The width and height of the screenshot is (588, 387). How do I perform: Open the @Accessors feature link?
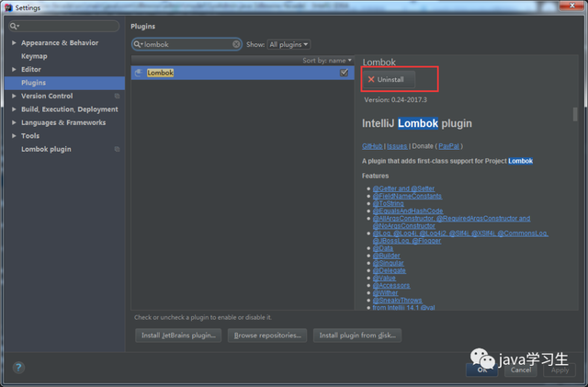(391, 286)
